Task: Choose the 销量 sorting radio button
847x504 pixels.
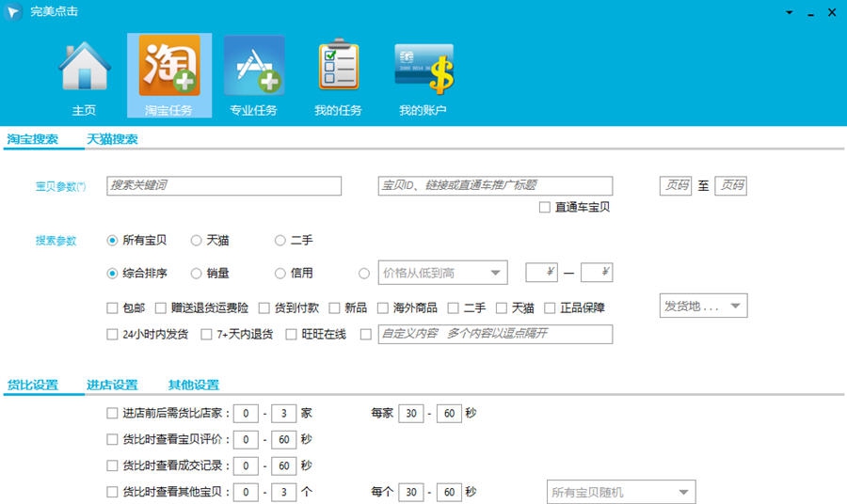Action: pyautogui.click(x=197, y=274)
